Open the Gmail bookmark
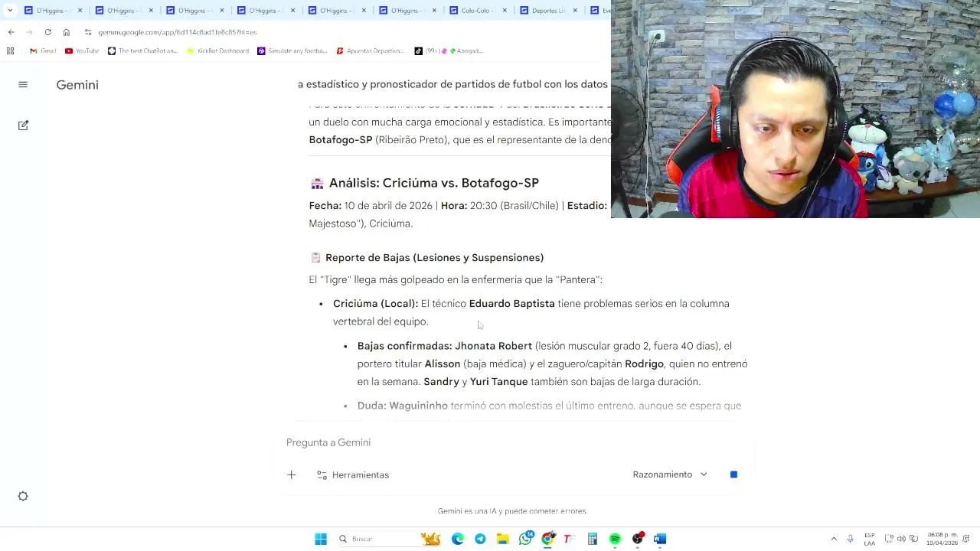The width and height of the screenshot is (980, 551). (43, 51)
